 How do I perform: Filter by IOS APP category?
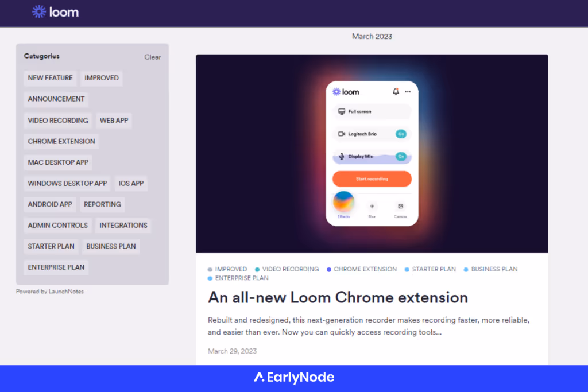click(x=131, y=183)
